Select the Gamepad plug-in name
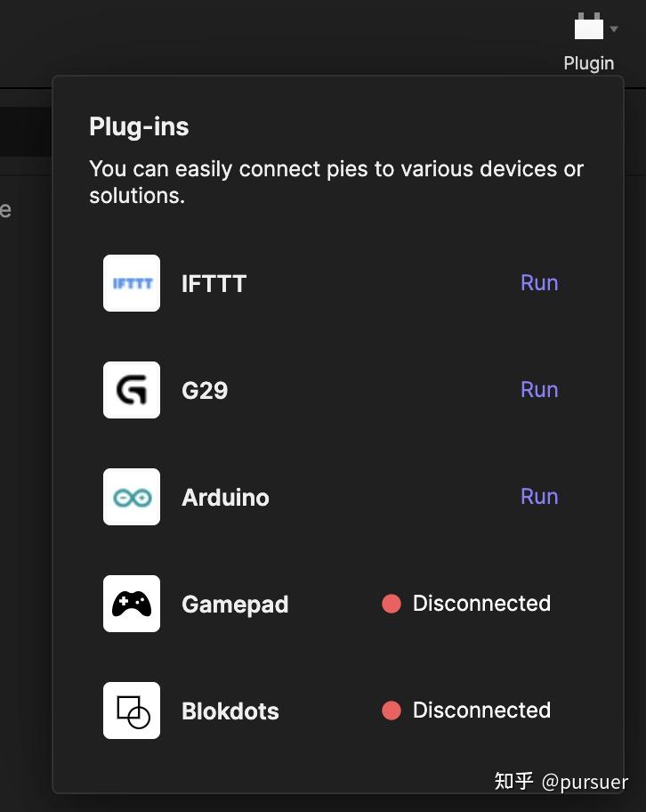646x812 pixels. pyautogui.click(x=235, y=605)
